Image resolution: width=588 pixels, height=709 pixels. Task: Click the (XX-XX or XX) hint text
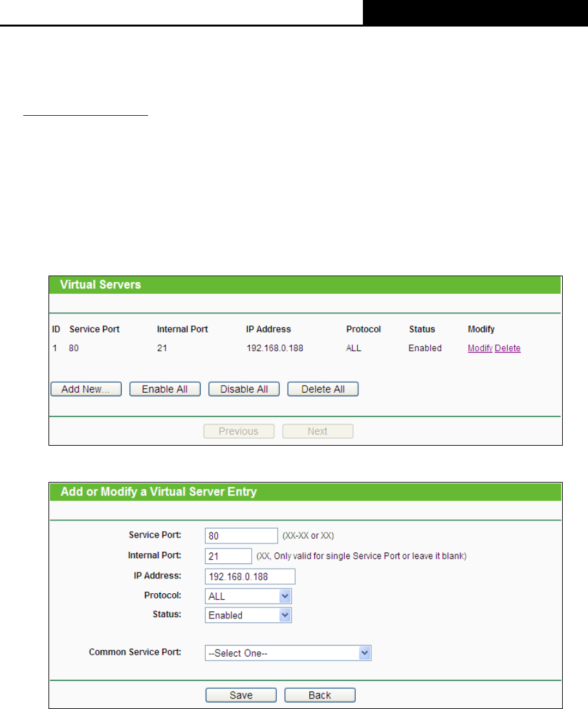pos(308,536)
